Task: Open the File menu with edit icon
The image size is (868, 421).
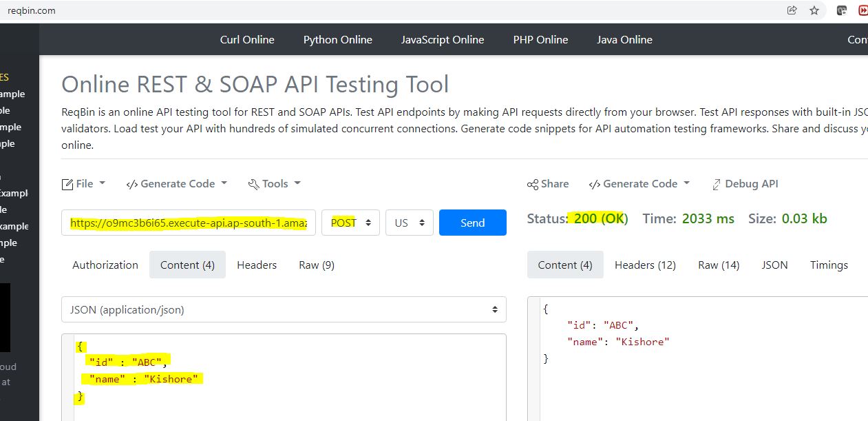Action: [x=84, y=183]
